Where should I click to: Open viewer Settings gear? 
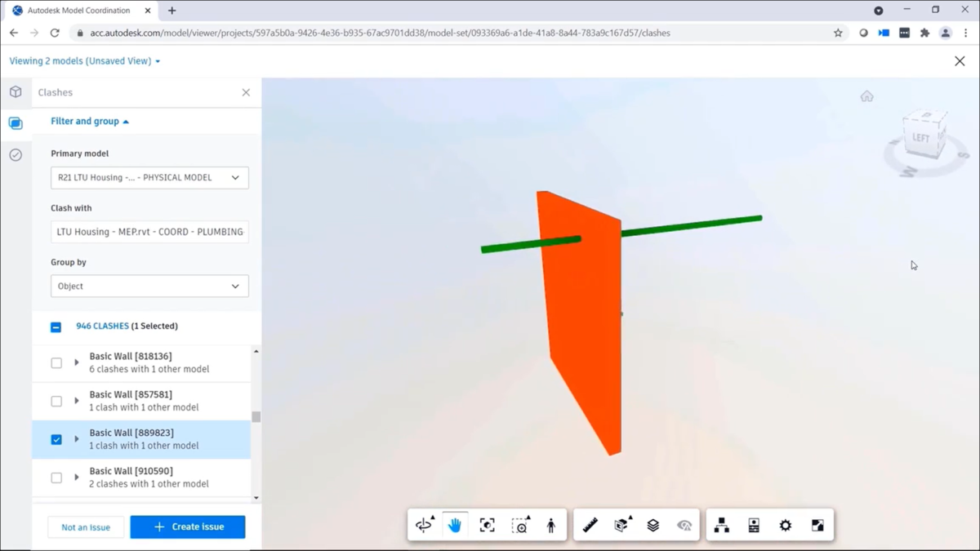pyautogui.click(x=786, y=526)
